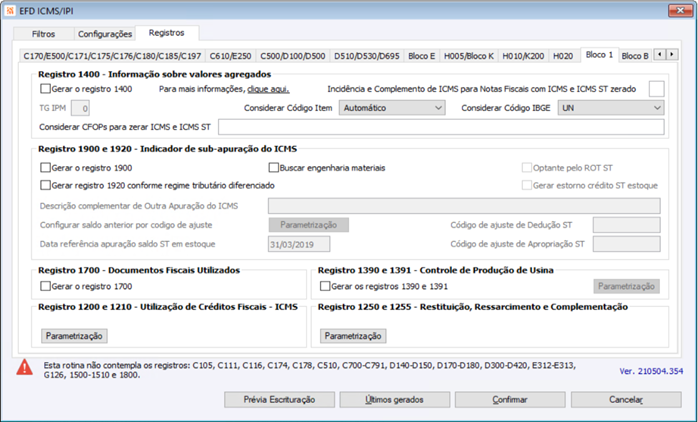Select the Bloco 1 tab
698x422 pixels.
coord(599,55)
